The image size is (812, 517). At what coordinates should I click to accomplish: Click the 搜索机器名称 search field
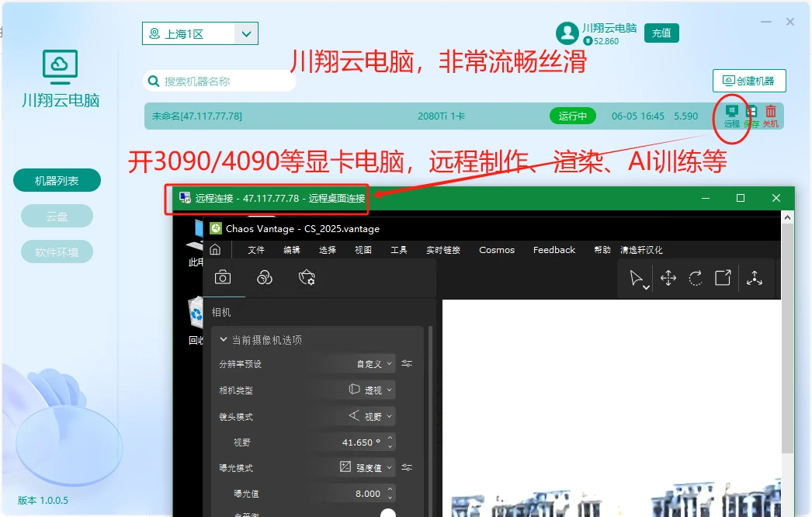(x=220, y=82)
